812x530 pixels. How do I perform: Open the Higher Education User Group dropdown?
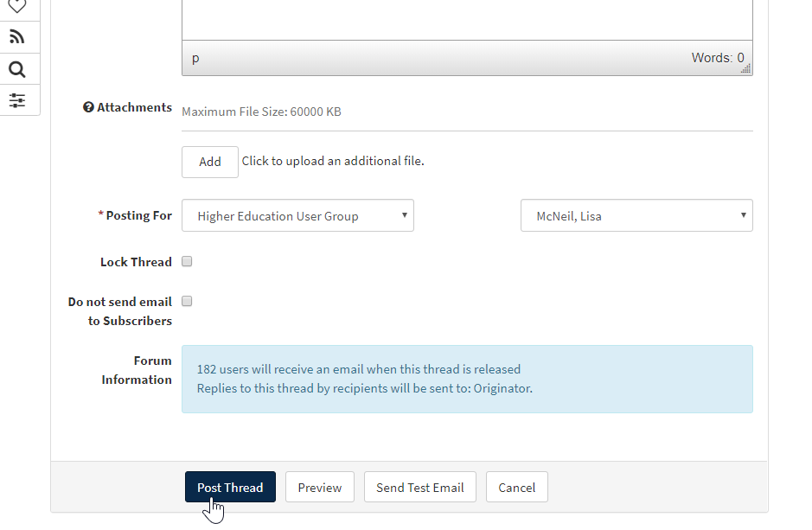(297, 216)
